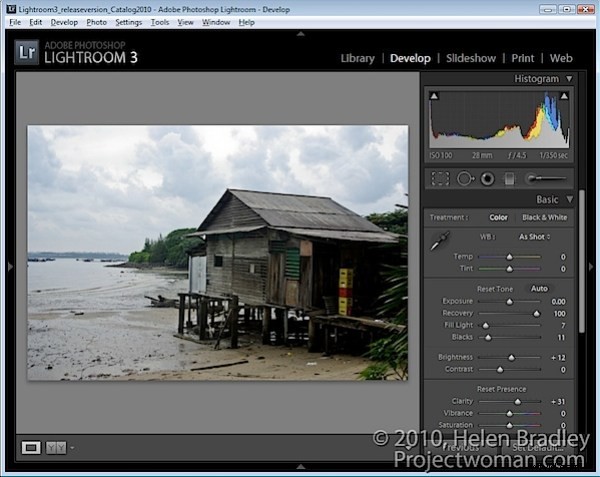This screenshot has width=600, height=477.
Task: Click the Fill Light value 7 field
Action: tap(563, 326)
